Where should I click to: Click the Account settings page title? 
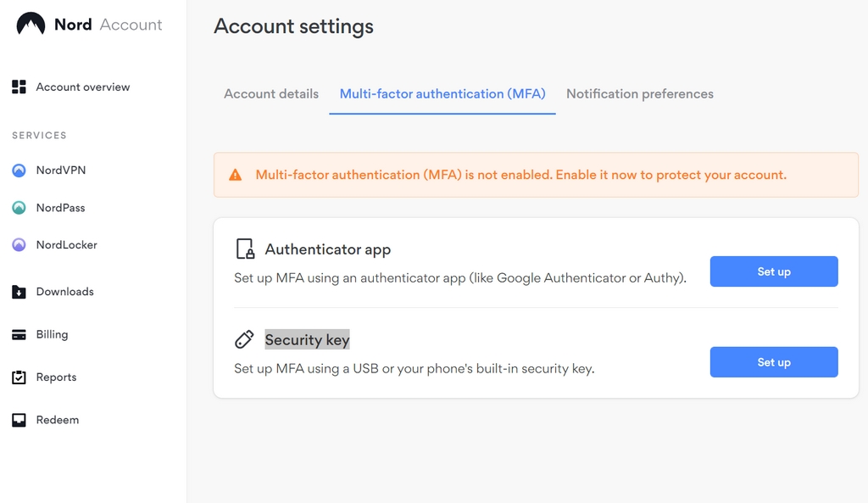pos(294,26)
